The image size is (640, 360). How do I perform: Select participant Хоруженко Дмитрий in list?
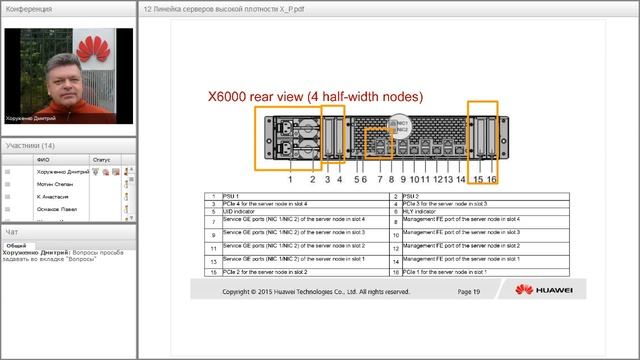coord(63,172)
